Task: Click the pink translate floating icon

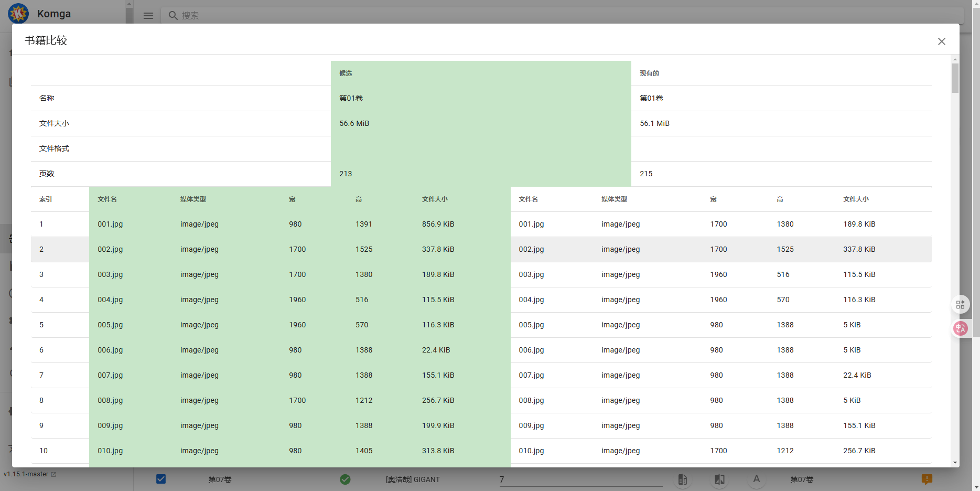Action: [x=960, y=328]
